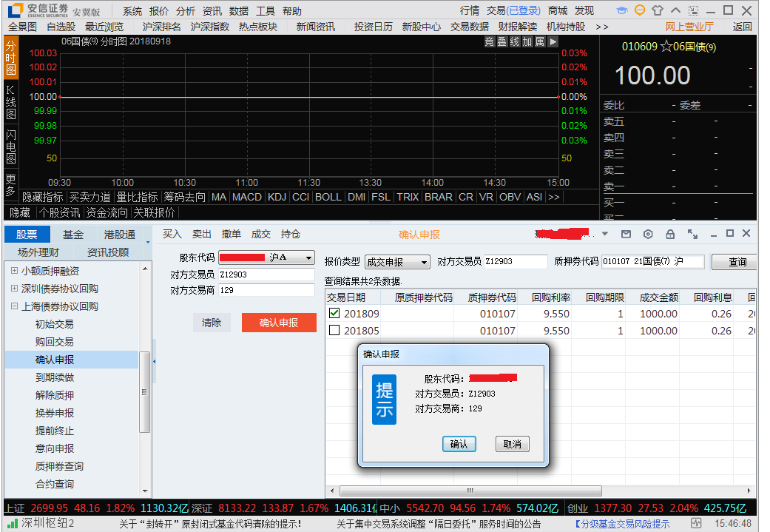Sort by the 回购利率 column header
This screenshot has height=532, width=770.
(551, 297)
